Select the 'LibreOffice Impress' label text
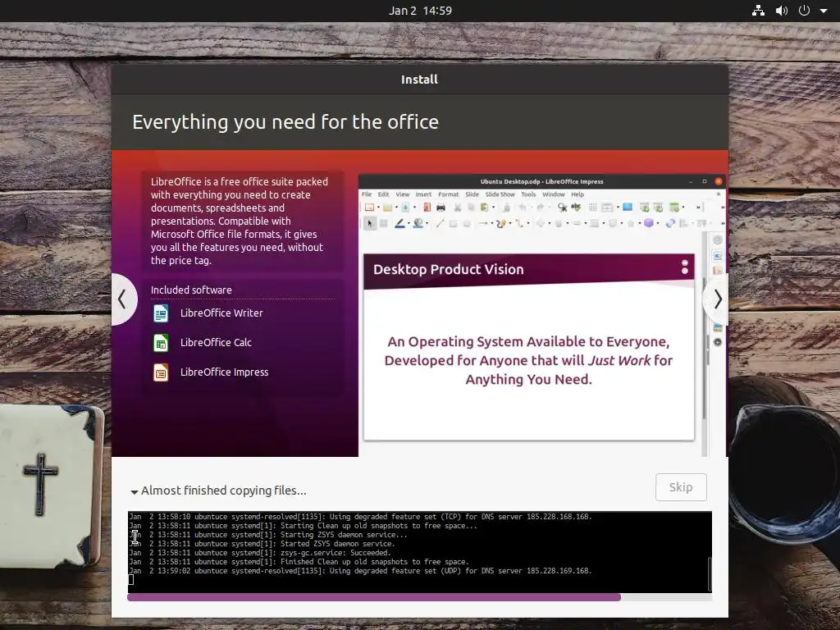This screenshot has width=840, height=630. point(224,372)
